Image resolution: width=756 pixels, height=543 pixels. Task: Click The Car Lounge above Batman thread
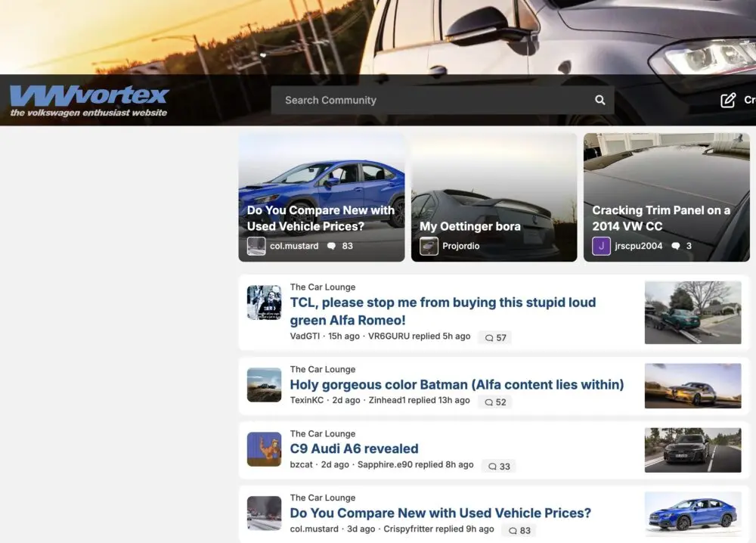(323, 369)
